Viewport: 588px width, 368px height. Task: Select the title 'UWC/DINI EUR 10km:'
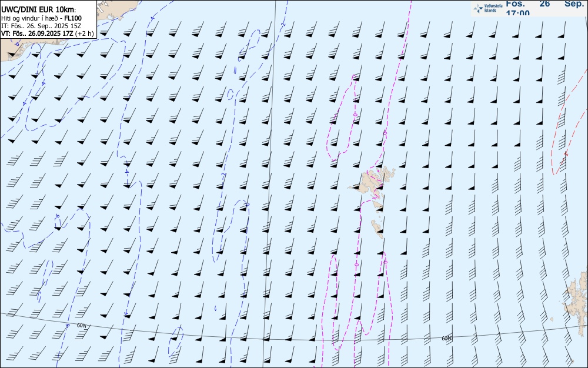click(x=39, y=10)
